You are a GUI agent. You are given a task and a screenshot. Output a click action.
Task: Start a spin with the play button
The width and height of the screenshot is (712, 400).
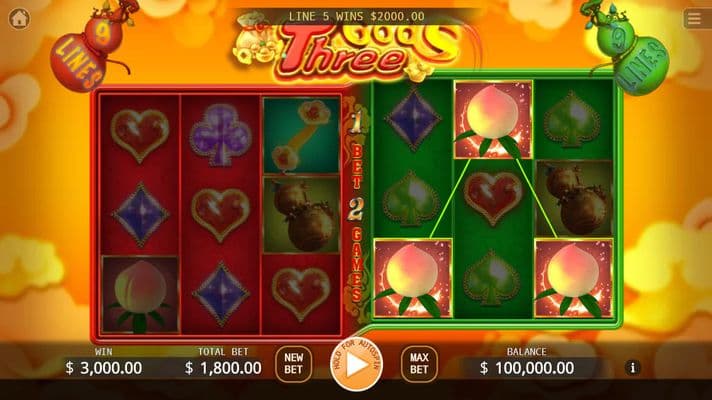[x=356, y=364]
